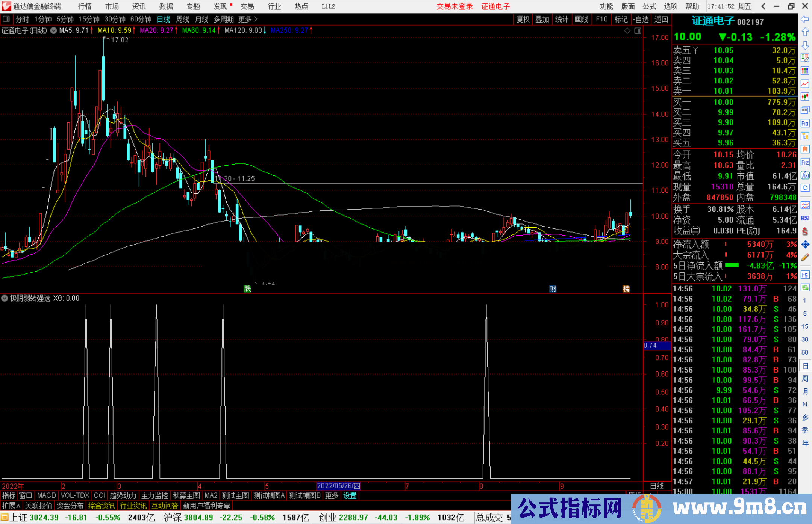The width and height of the screenshot is (812, 524).
Task: Click the 设置 settings button
Action: click(x=350, y=495)
